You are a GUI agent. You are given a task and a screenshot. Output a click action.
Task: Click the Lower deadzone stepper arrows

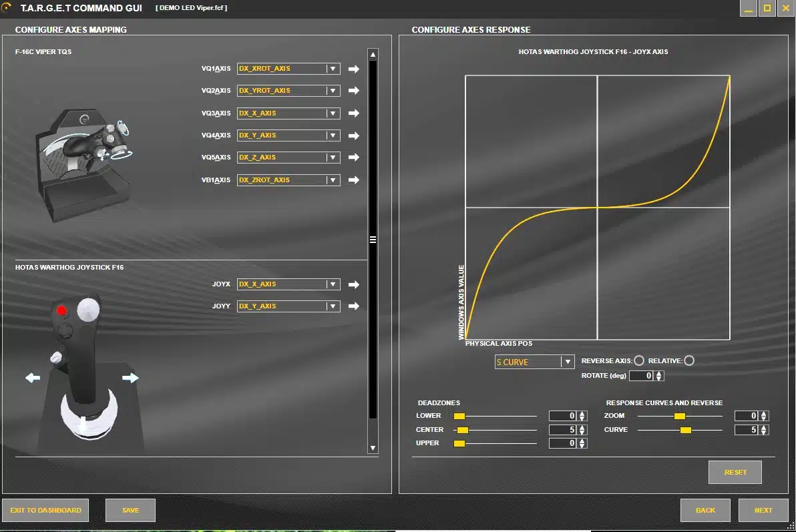coord(582,416)
